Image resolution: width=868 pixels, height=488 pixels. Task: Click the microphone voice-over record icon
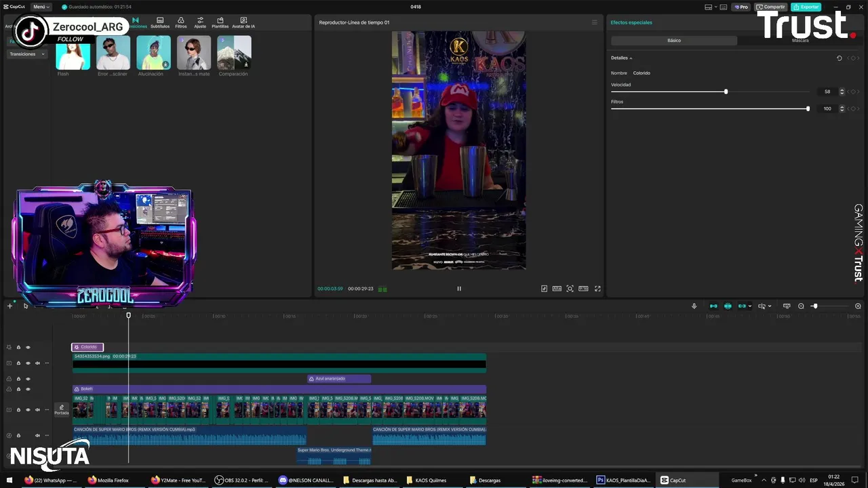point(694,306)
